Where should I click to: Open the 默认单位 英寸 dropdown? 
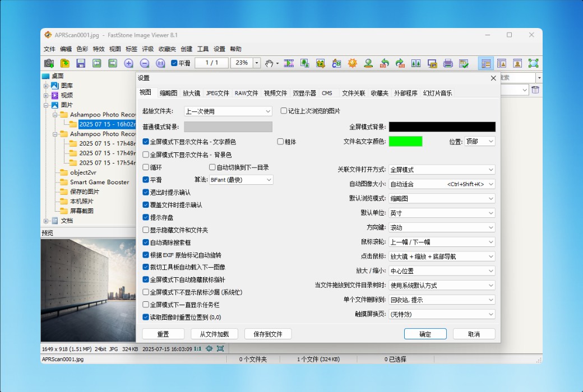(x=442, y=213)
